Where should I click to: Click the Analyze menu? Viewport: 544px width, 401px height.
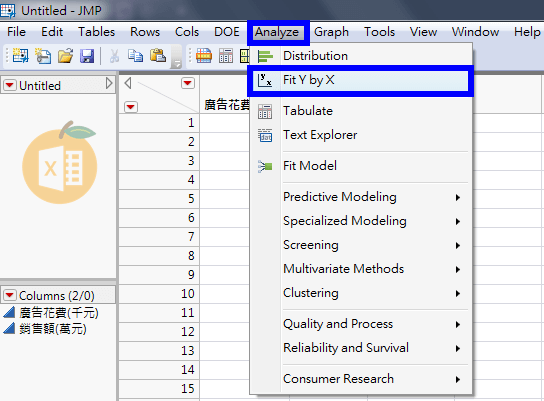277,32
